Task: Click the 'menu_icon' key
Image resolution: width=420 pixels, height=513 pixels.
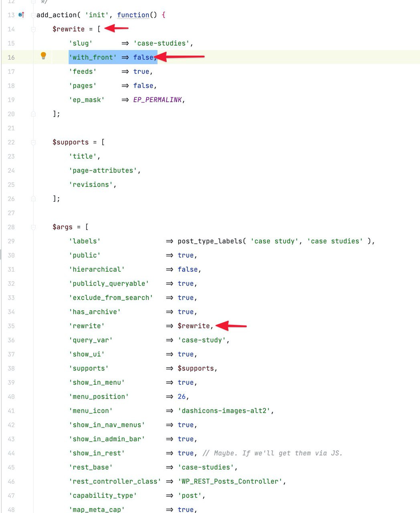Action: click(x=91, y=411)
